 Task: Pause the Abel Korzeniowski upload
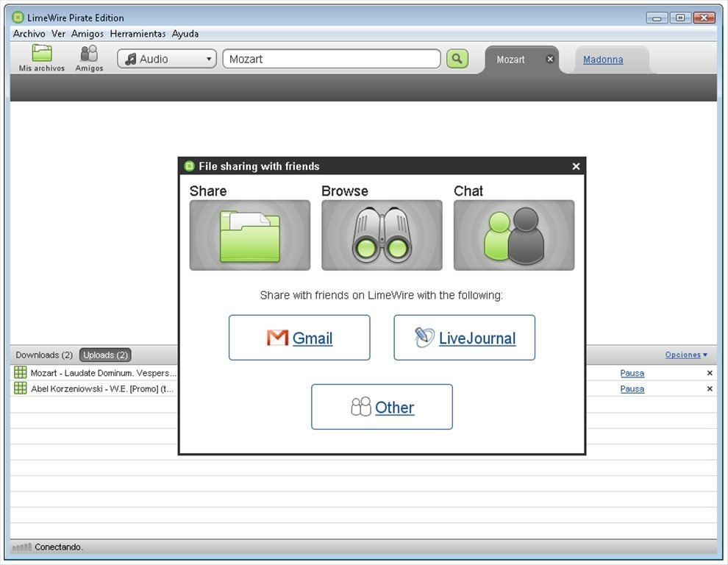632,389
